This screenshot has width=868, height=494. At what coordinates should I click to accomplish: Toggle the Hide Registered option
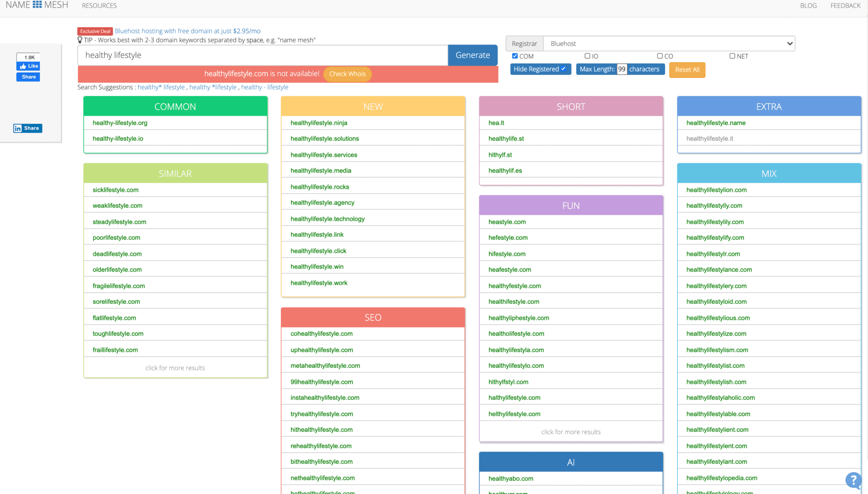point(540,69)
